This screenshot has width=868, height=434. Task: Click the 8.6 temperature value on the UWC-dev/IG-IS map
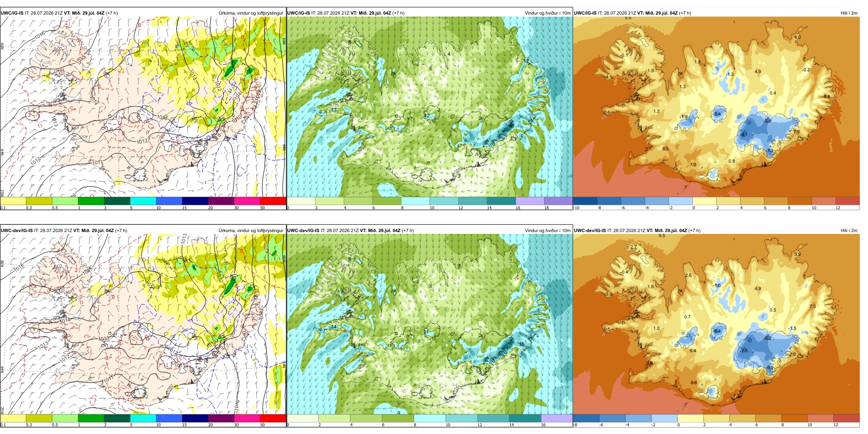coord(694,382)
